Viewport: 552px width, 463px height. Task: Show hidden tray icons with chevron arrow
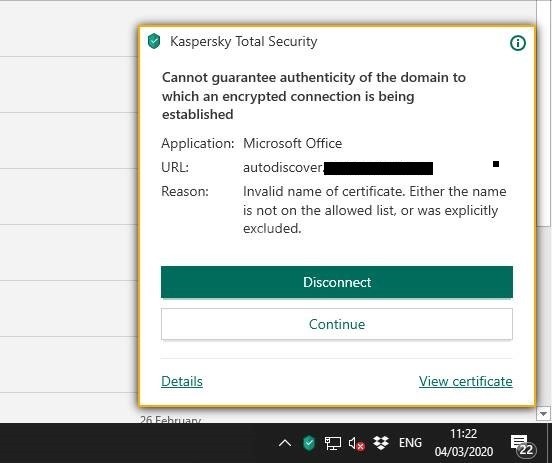pyautogui.click(x=285, y=443)
